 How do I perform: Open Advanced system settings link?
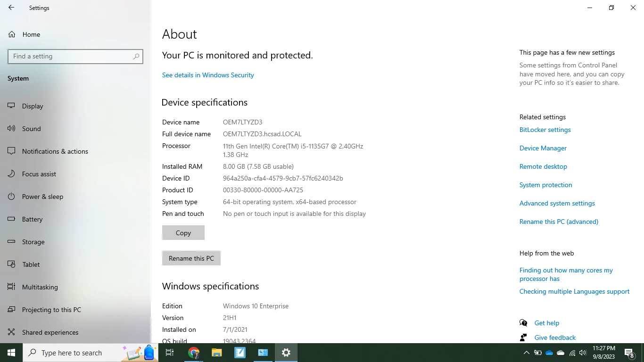(557, 203)
